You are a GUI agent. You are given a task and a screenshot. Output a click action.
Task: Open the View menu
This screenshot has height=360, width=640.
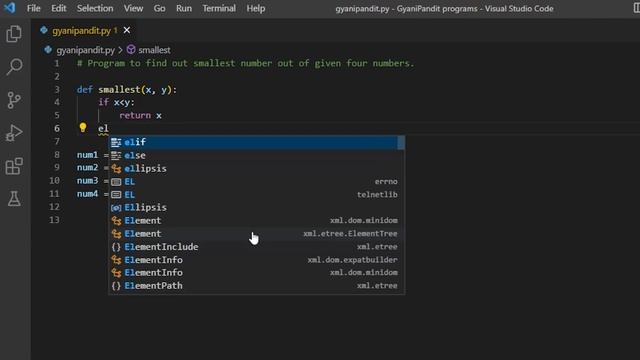133,8
